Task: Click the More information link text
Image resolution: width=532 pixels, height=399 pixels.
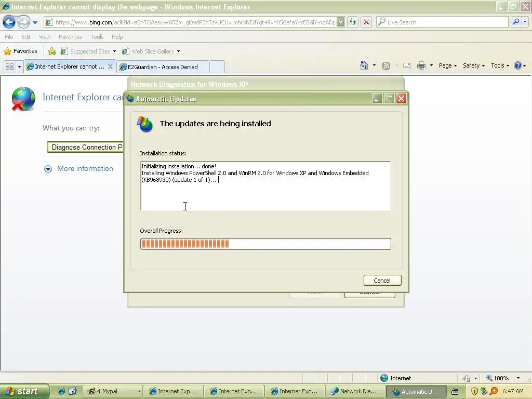Action: pos(85,169)
